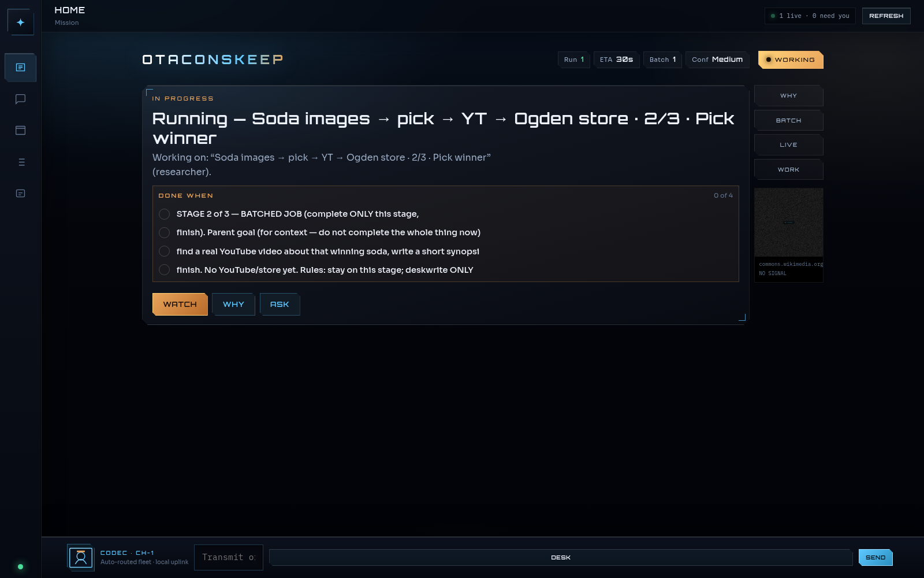
Task: Click the 'Transmit o:' field
Action: click(229, 558)
